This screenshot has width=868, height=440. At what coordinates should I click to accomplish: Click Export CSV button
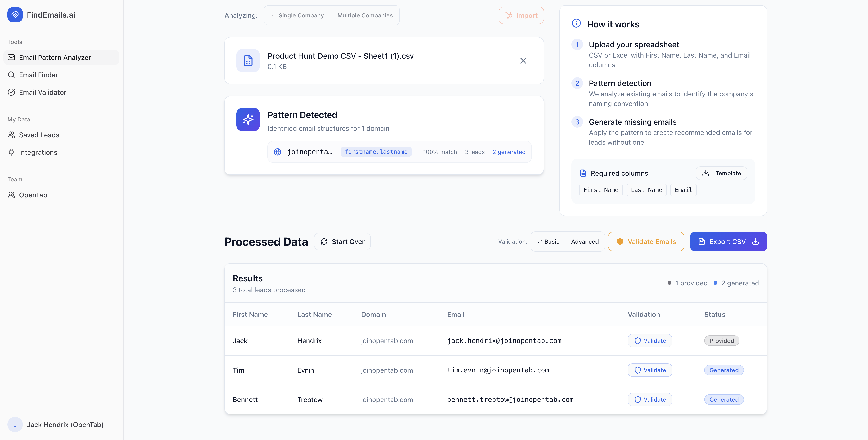coord(728,241)
